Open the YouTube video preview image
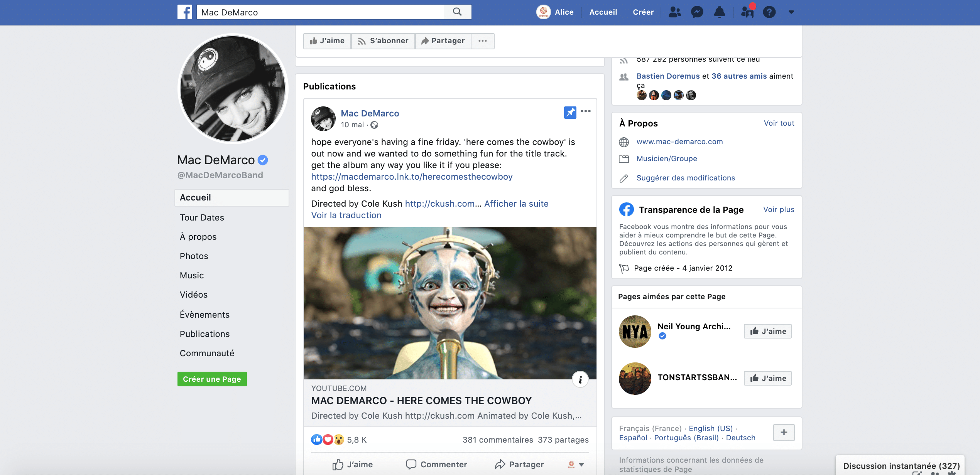Viewport: 980px width, 475px height. 450,303
